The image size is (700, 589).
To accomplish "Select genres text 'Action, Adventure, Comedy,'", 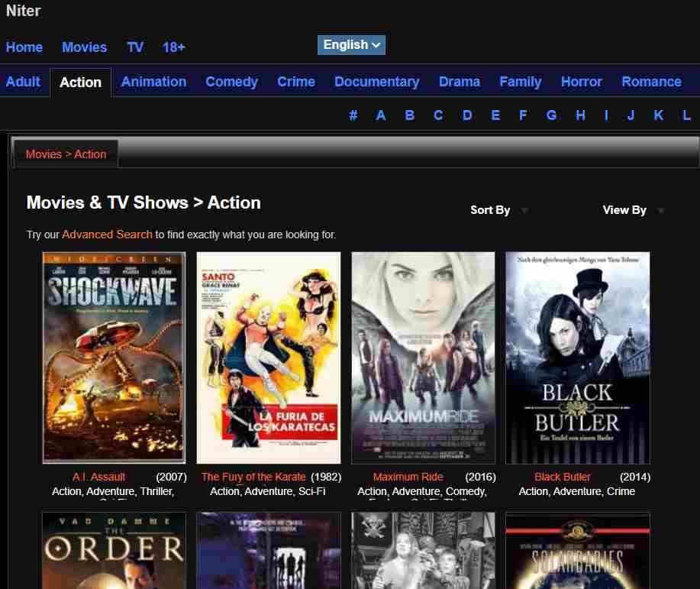I will pyautogui.click(x=422, y=491).
